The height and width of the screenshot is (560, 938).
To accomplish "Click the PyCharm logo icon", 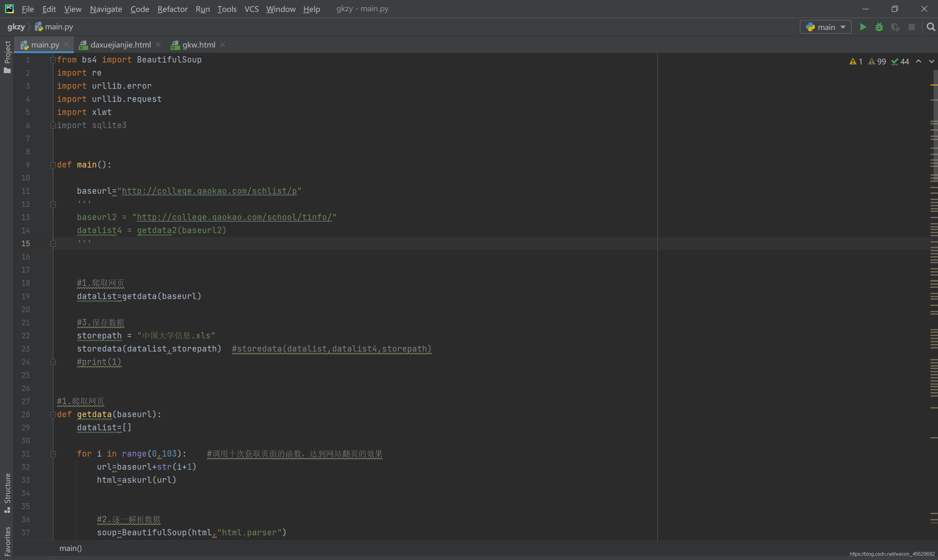I will click(x=9, y=9).
